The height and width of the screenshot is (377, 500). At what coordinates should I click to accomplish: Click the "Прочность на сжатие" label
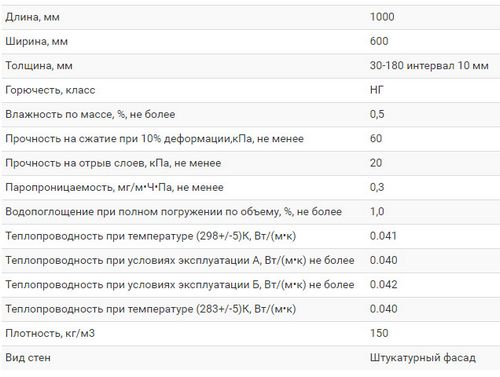pyautogui.click(x=154, y=139)
